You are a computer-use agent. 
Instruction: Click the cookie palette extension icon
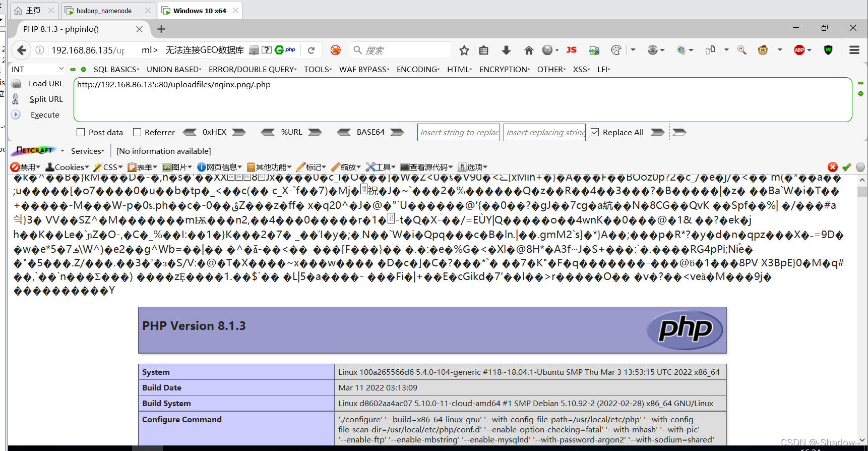tap(616, 50)
